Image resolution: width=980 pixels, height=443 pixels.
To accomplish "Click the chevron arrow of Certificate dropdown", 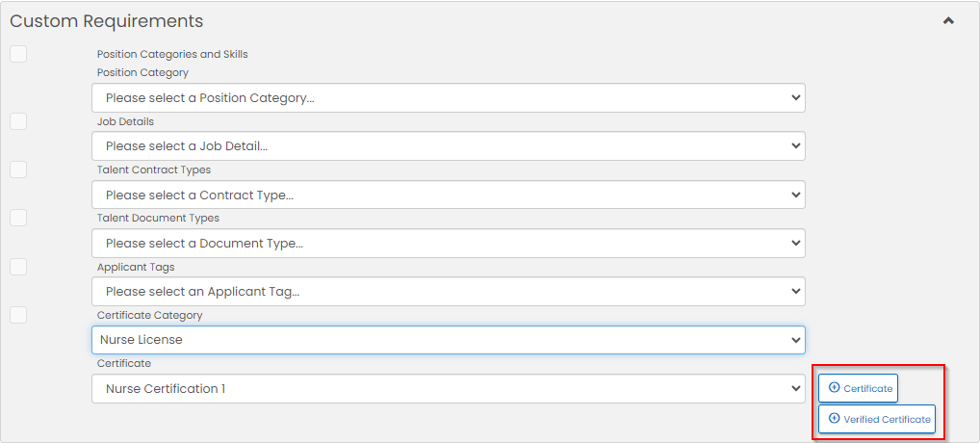I will coord(795,389).
